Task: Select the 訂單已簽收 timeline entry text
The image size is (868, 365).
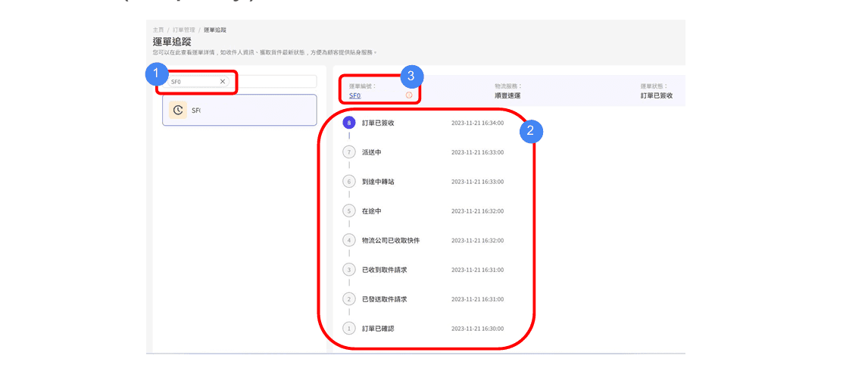Action: click(377, 123)
